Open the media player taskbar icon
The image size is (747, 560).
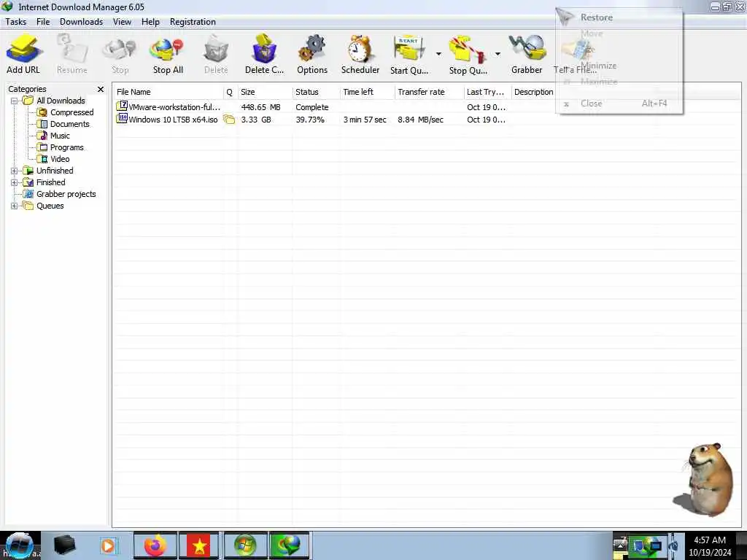[108, 545]
